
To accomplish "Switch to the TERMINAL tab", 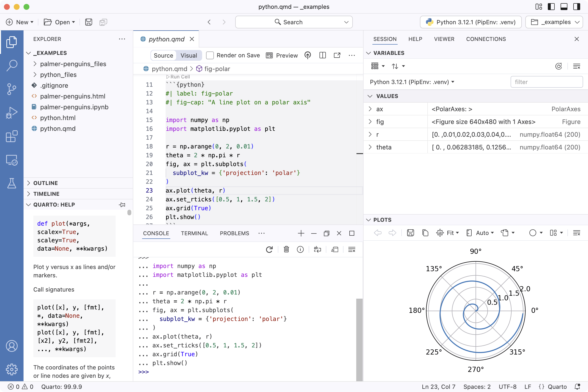I will [194, 233].
